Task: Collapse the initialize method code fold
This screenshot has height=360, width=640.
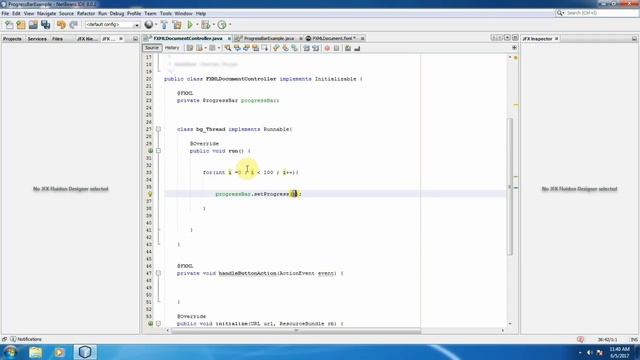Action: (158, 324)
